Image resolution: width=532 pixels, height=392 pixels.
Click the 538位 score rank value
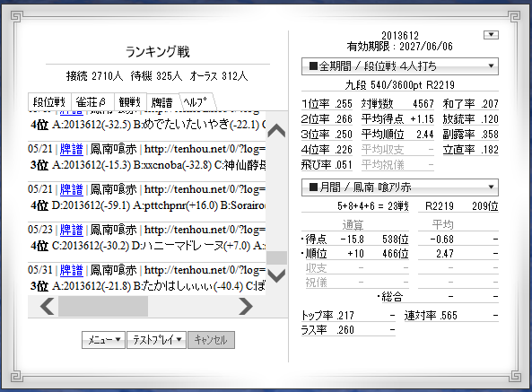point(396,240)
